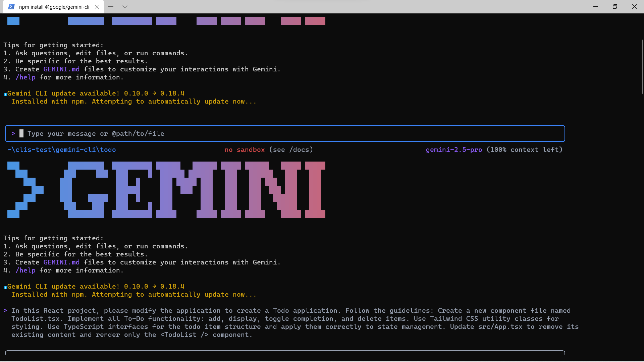Open a new terminal tab
Image resolution: width=644 pixels, height=362 pixels.
click(x=111, y=7)
